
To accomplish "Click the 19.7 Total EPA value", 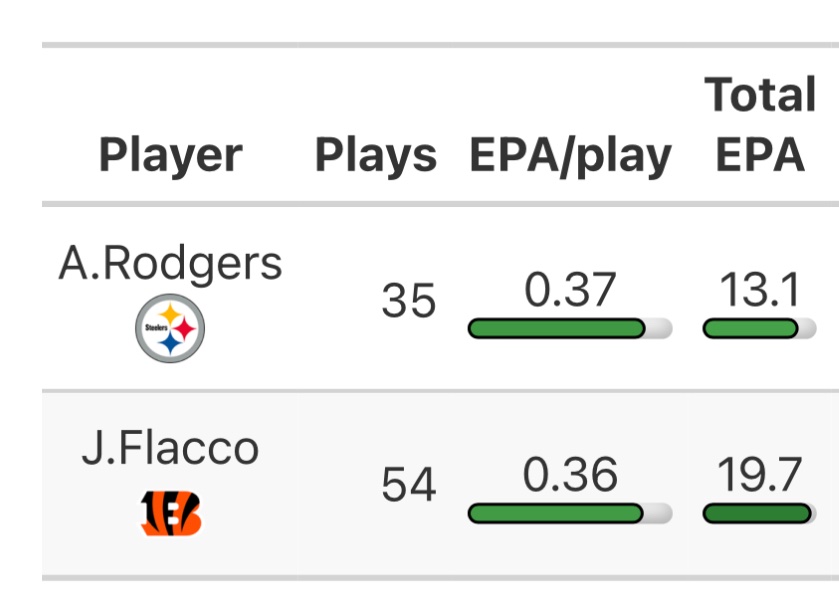I will (x=760, y=475).
